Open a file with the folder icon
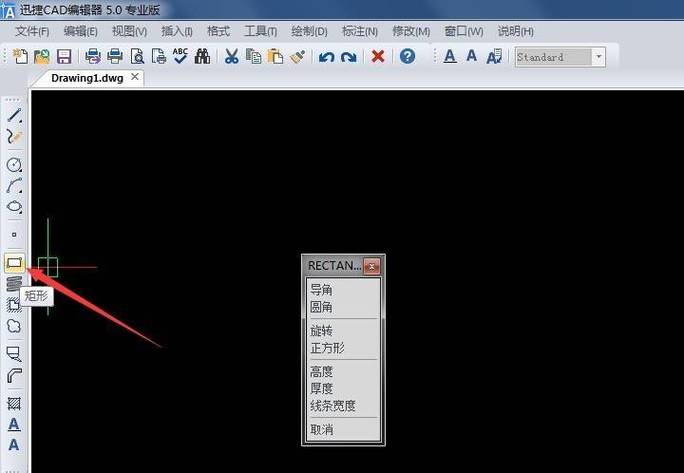Viewport: 684px width, 473px height. tap(42, 57)
